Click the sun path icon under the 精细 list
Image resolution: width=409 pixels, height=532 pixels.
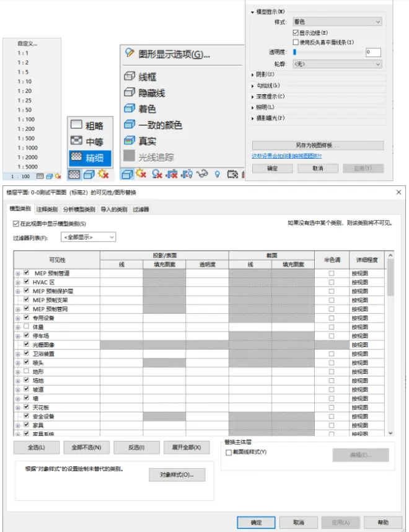coord(103,174)
